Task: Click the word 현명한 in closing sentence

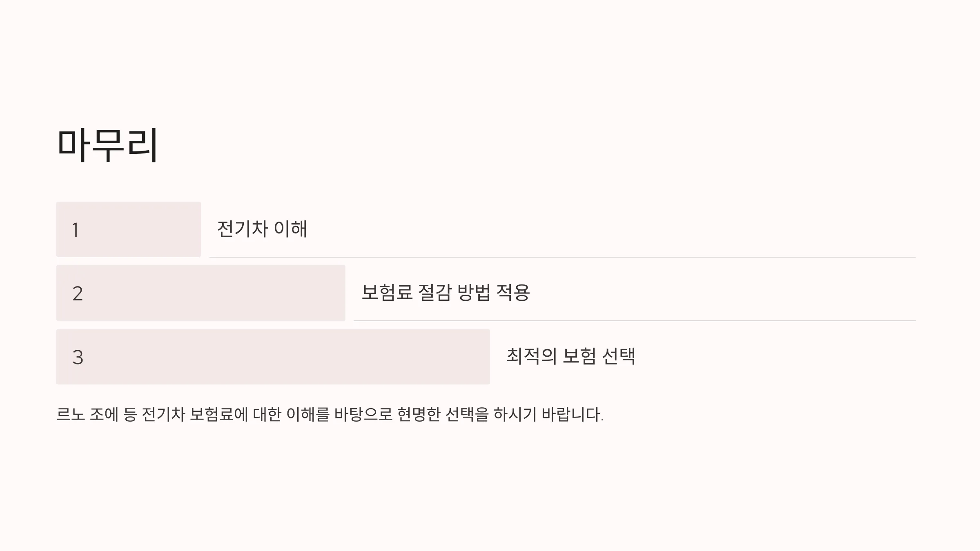Action: click(x=419, y=414)
